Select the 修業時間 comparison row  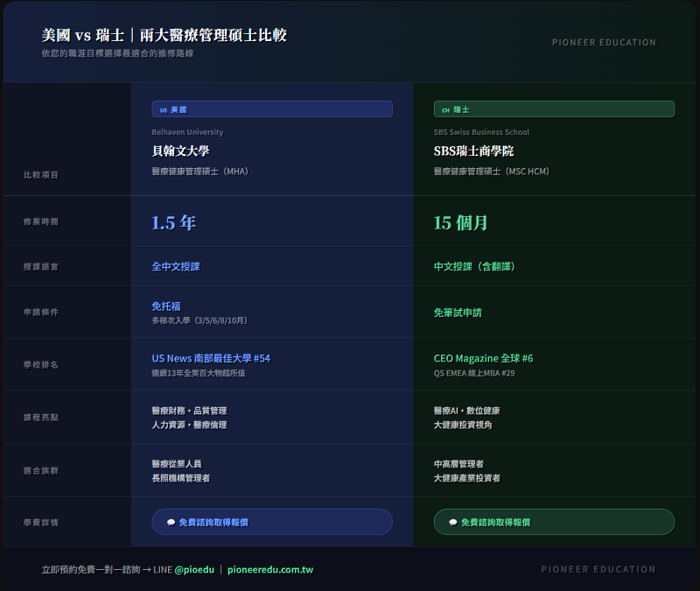40,222
